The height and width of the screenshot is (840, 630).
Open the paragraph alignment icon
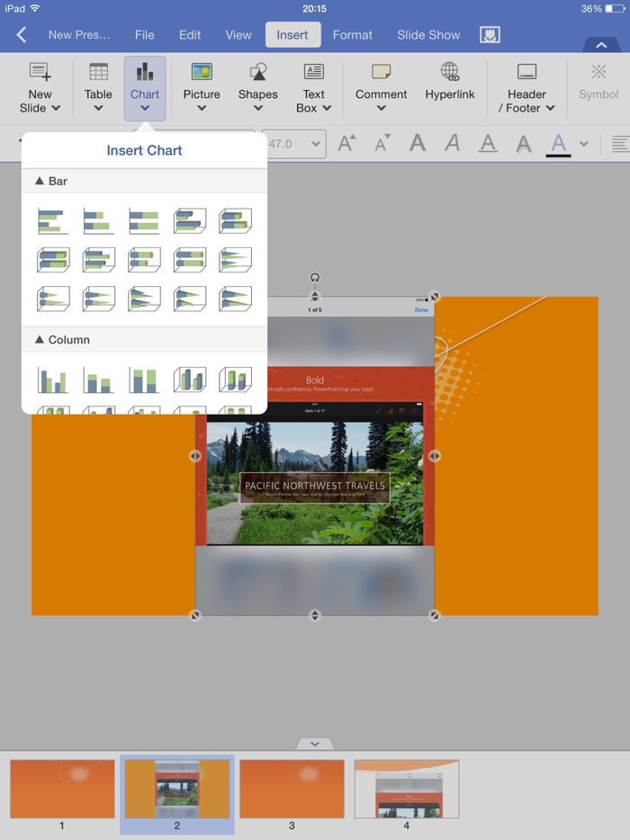[620, 144]
